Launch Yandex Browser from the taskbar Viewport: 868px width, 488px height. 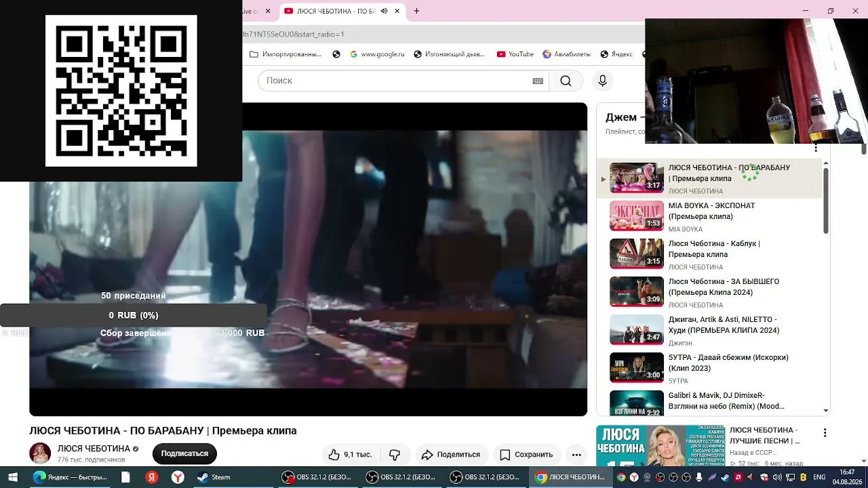point(178,477)
